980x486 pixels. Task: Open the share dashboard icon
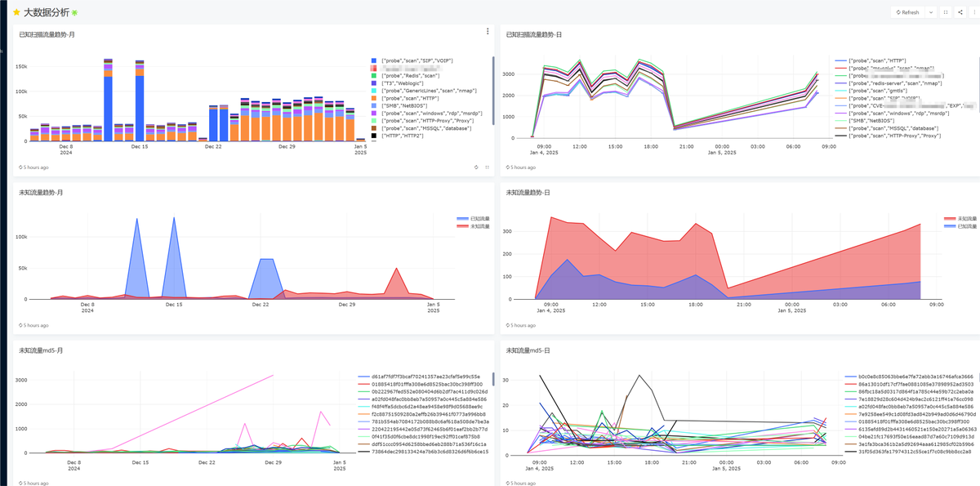tap(960, 12)
